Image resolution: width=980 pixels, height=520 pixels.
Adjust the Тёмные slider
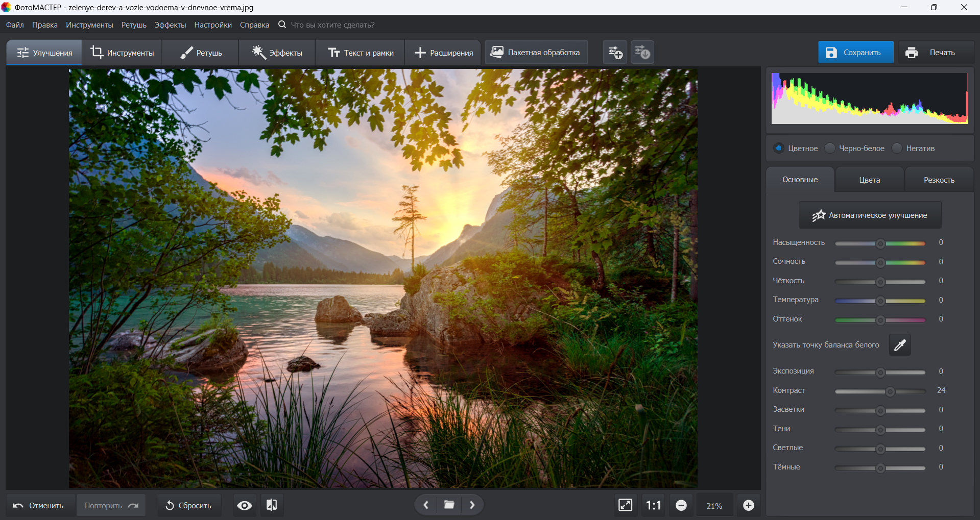point(880,468)
